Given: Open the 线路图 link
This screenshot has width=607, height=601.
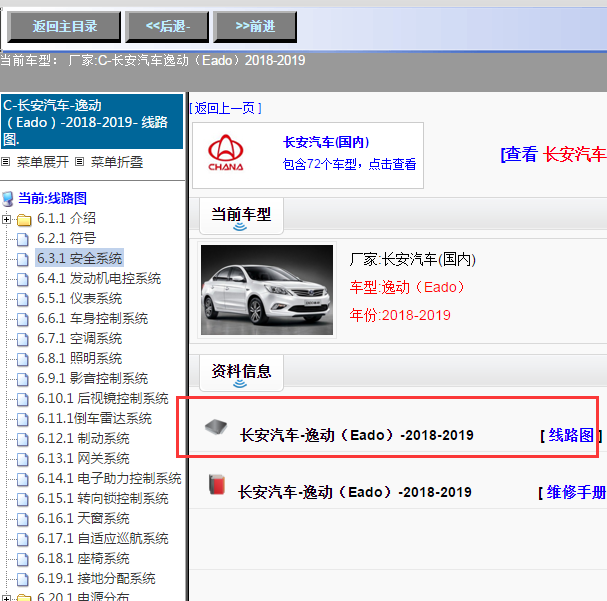Looking at the screenshot, I should (571, 435).
